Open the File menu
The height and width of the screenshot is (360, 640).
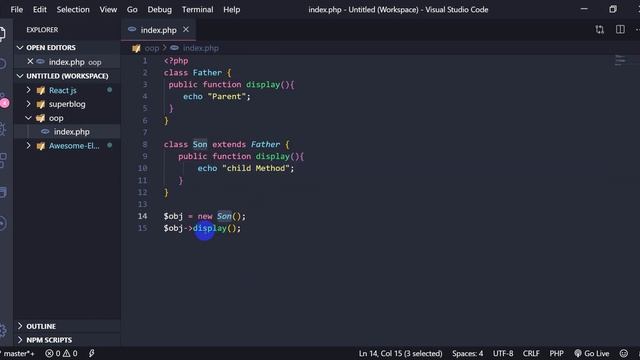[16, 9]
